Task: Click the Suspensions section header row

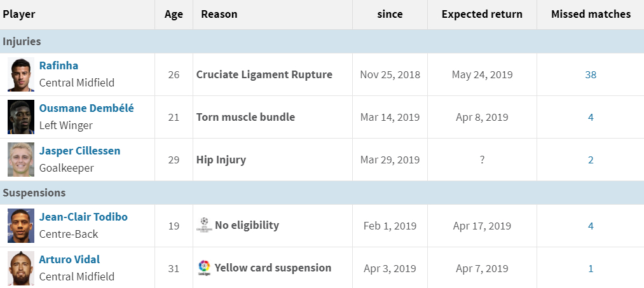Action: (x=34, y=193)
